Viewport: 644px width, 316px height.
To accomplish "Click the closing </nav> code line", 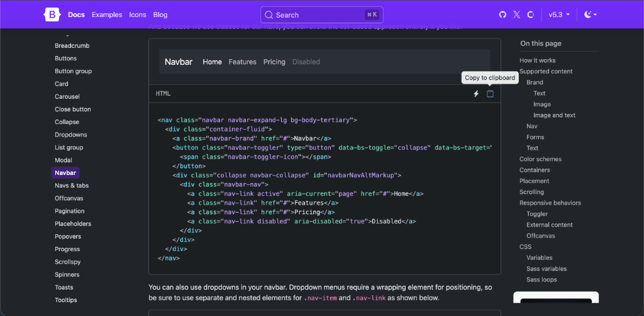I will coord(169,259).
